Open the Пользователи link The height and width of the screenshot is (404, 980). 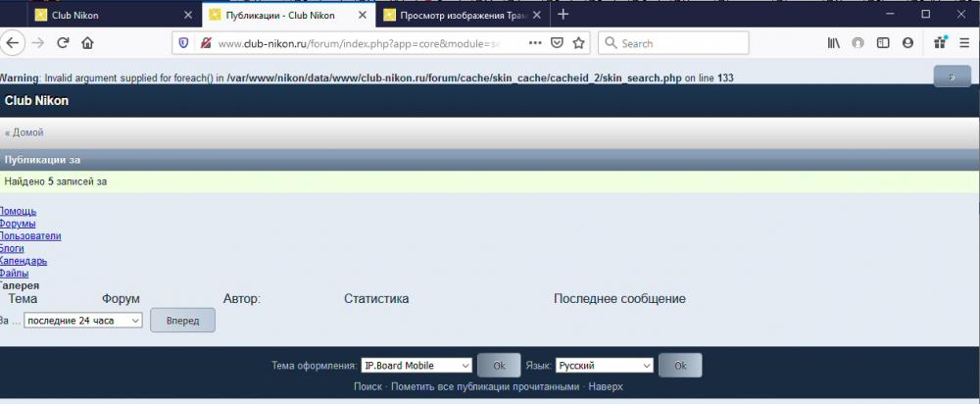click(30, 235)
